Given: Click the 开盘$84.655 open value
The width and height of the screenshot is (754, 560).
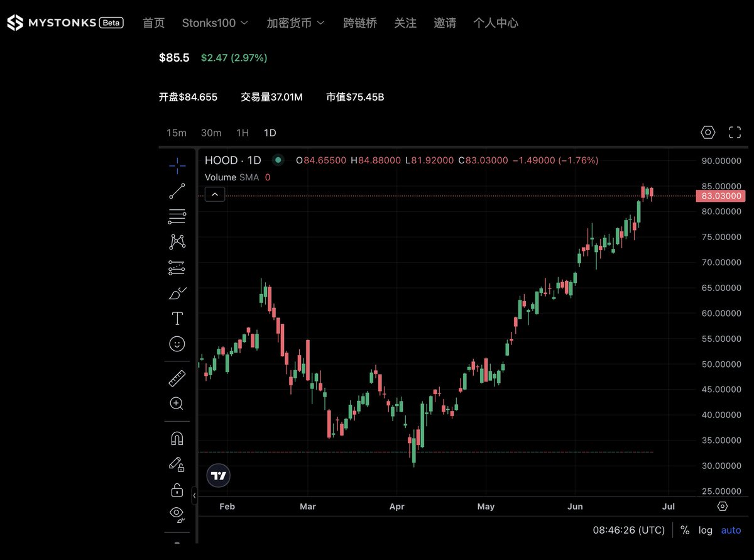Looking at the screenshot, I should click(x=188, y=97).
